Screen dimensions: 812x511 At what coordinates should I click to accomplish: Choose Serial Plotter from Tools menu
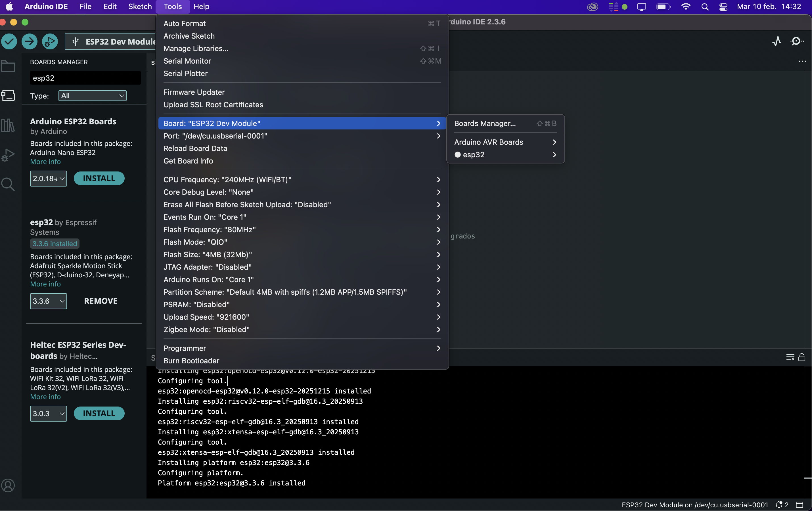(x=185, y=74)
